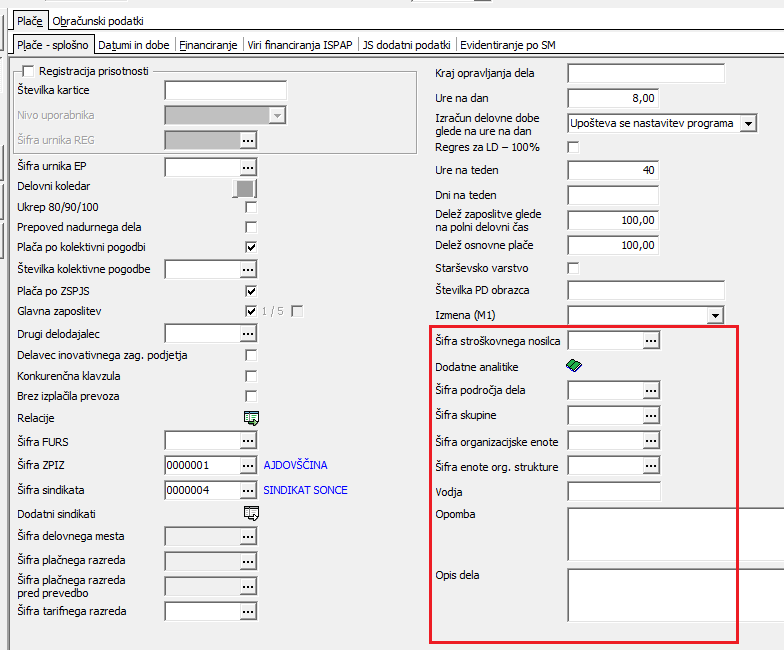Open lookup for Šifra urnika EP

248,167
